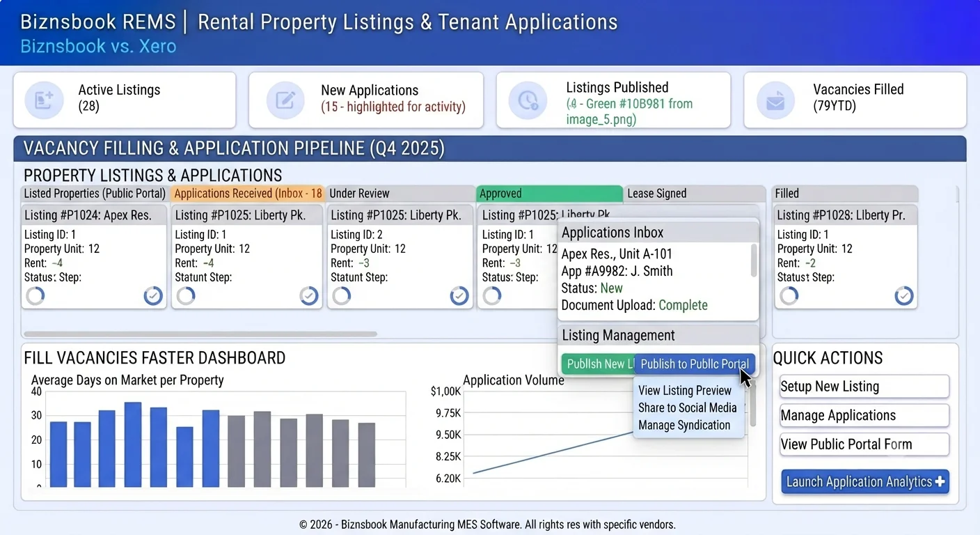Click Apex Res., Unit A-101 inbox line
The height and width of the screenshot is (535, 980).
pos(617,254)
